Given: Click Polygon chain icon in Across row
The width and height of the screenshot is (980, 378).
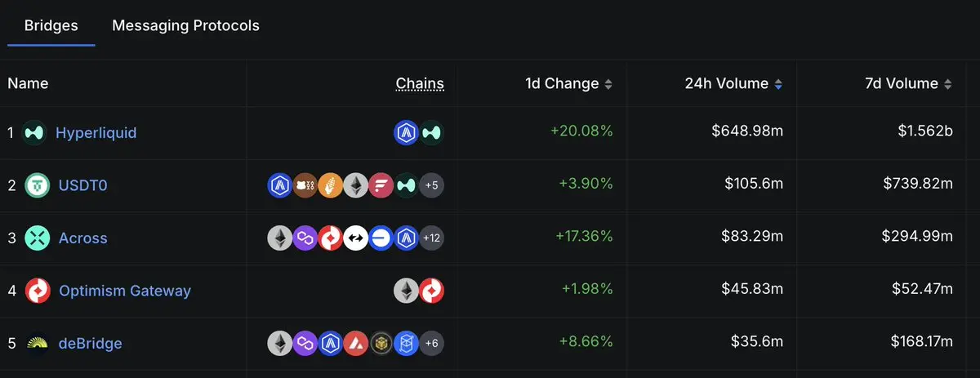Looking at the screenshot, I should (x=305, y=238).
